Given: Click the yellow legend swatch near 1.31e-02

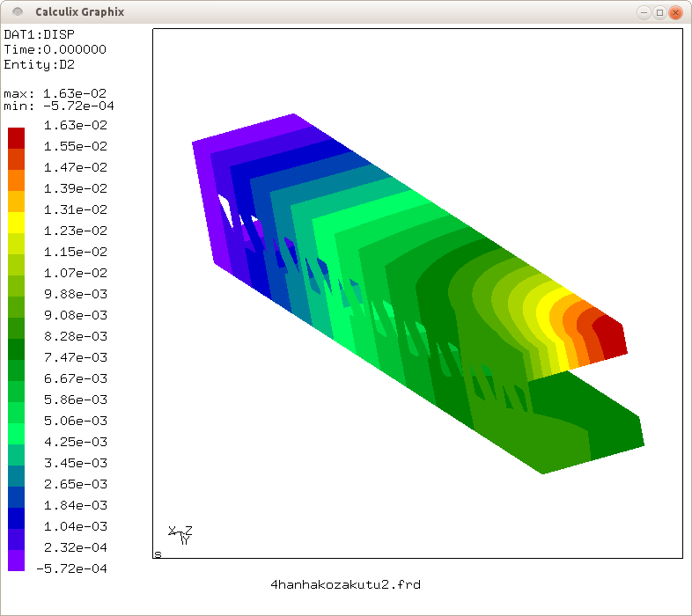Looking at the screenshot, I should 17,223.
